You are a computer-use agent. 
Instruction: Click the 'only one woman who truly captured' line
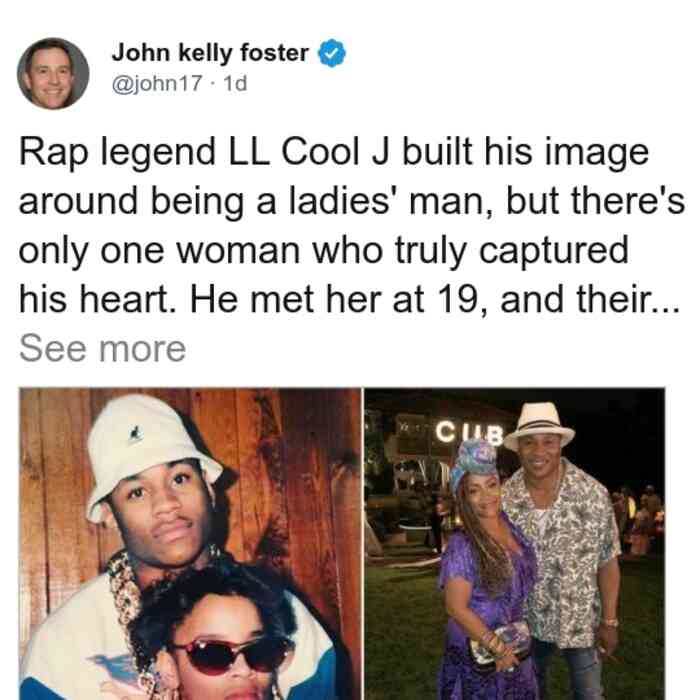point(324,250)
